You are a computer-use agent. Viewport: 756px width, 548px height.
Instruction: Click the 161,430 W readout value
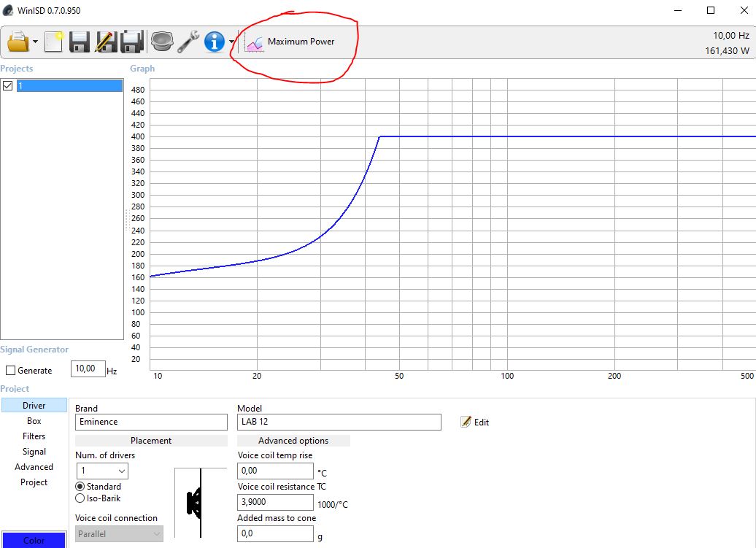coord(727,50)
